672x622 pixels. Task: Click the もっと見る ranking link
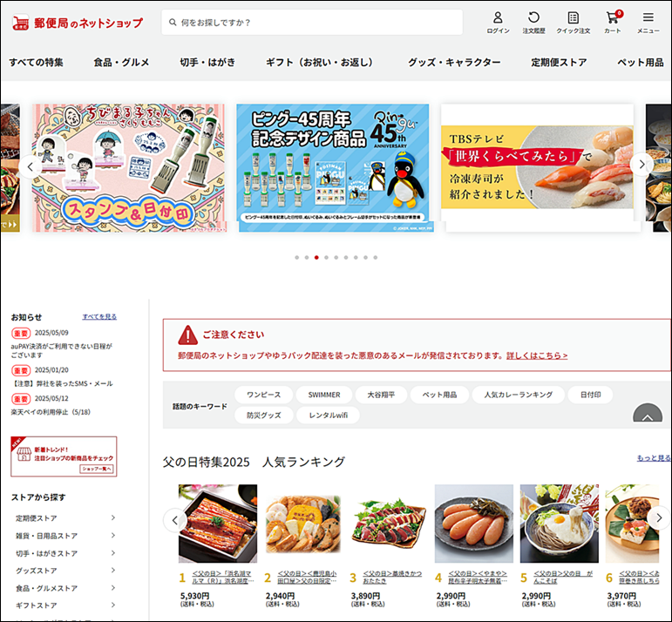point(654,458)
